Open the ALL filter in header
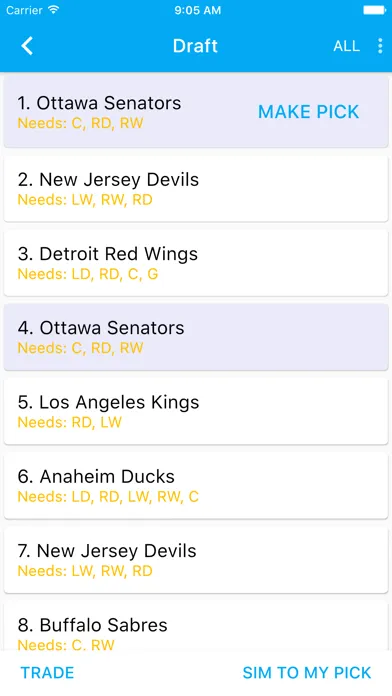 click(x=346, y=46)
